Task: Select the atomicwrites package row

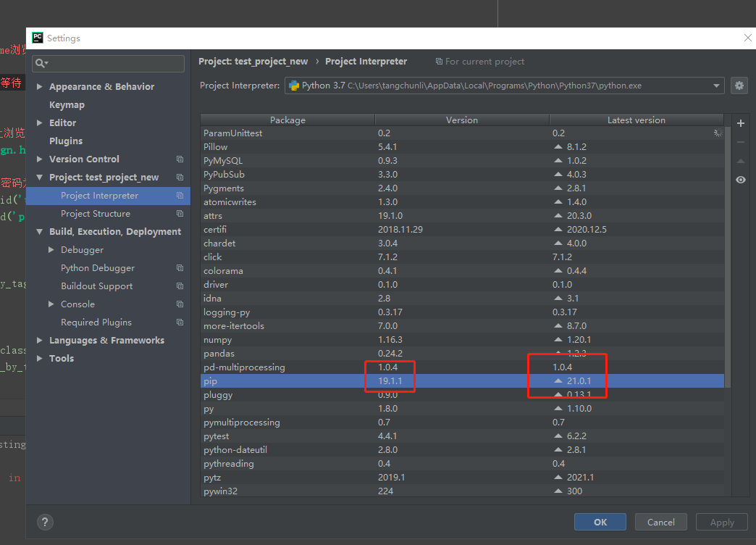Action: point(462,201)
